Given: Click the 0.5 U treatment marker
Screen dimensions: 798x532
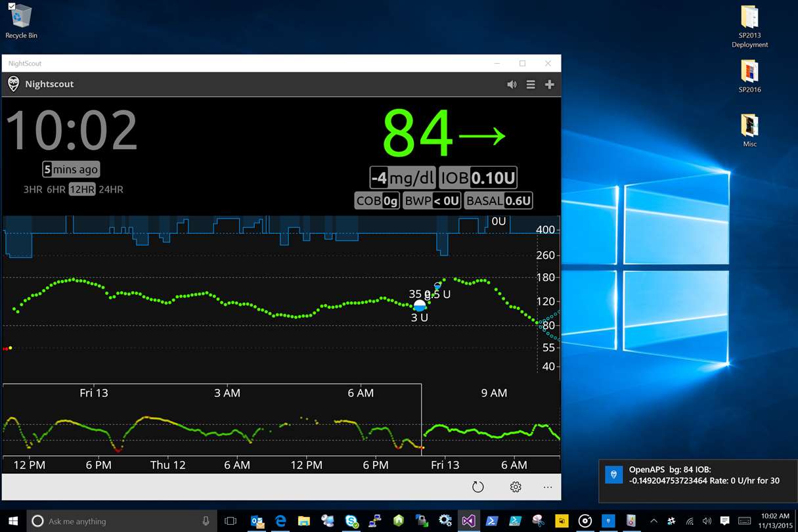Looking at the screenshot, I should pos(437,287).
